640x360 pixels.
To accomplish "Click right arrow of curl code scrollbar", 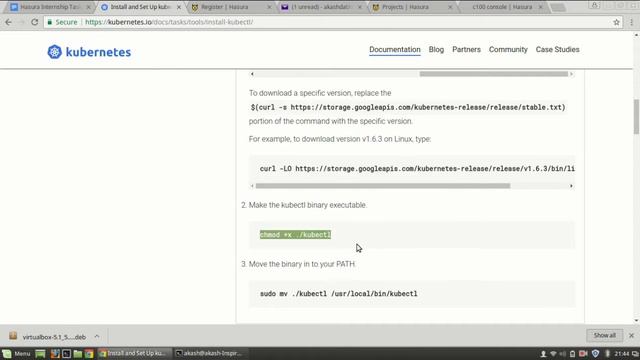I will [x=571, y=186].
